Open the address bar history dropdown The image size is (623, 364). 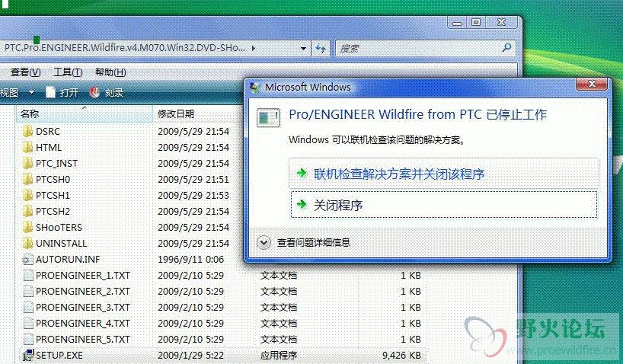pyautogui.click(x=303, y=49)
